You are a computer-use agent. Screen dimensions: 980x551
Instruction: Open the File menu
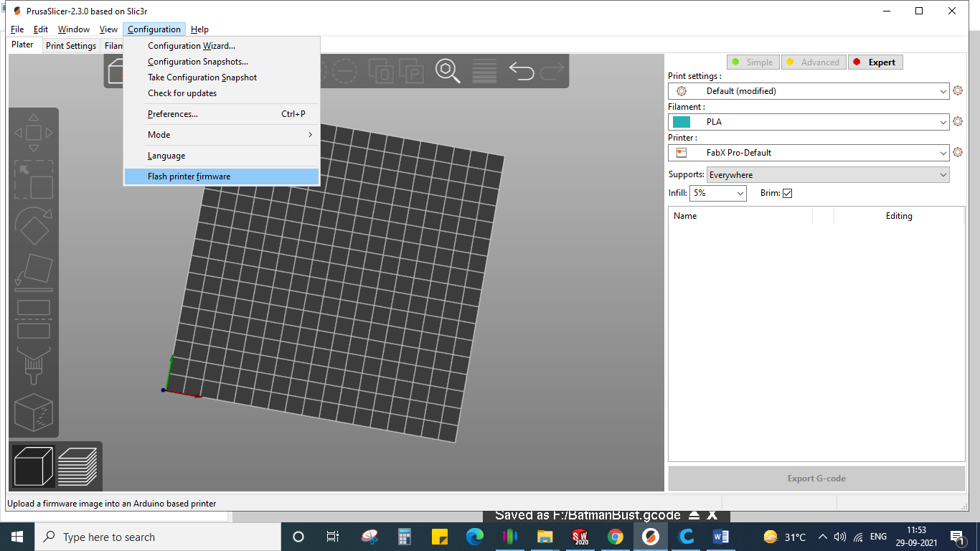coord(17,29)
